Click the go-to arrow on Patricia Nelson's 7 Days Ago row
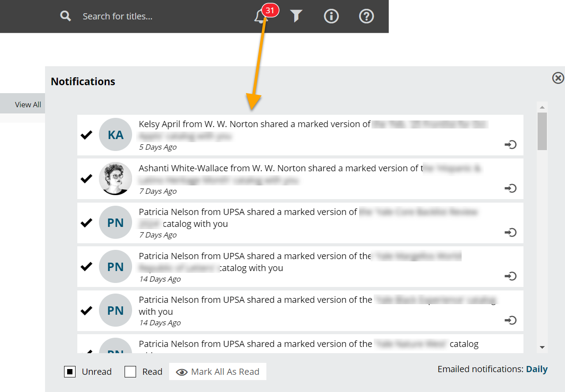This screenshot has height=392, width=565. tap(511, 232)
